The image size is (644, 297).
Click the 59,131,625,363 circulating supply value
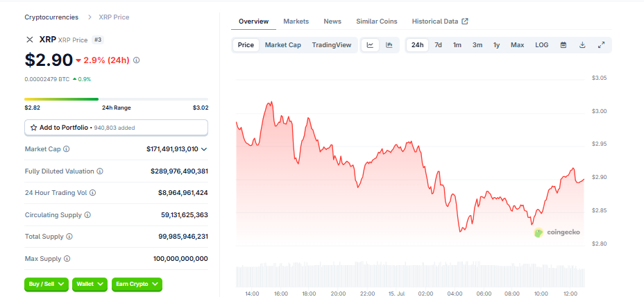tap(185, 215)
